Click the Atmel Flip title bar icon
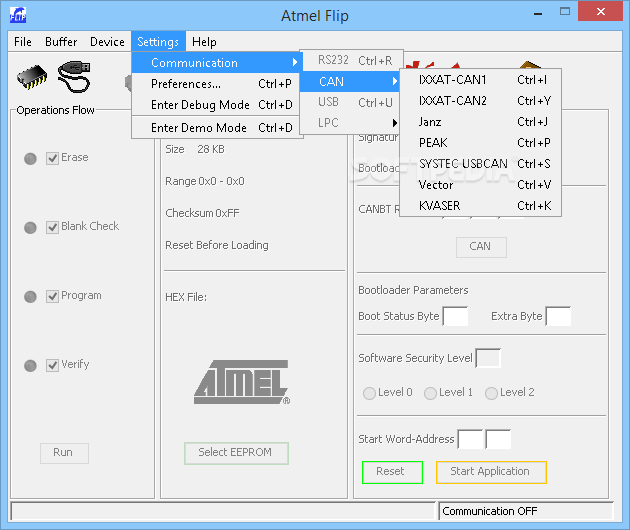The image size is (630, 530). pos(18,15)
